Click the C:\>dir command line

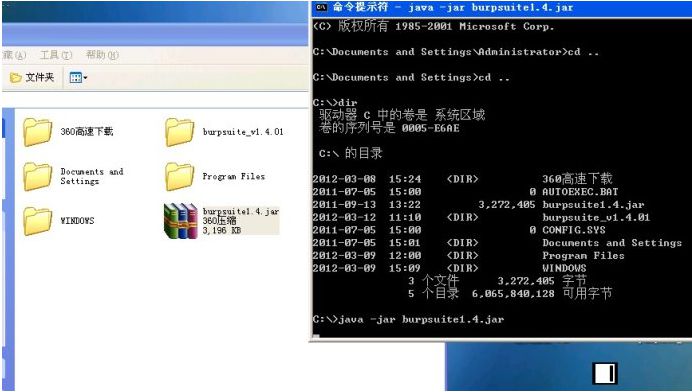tap(335, 103)
